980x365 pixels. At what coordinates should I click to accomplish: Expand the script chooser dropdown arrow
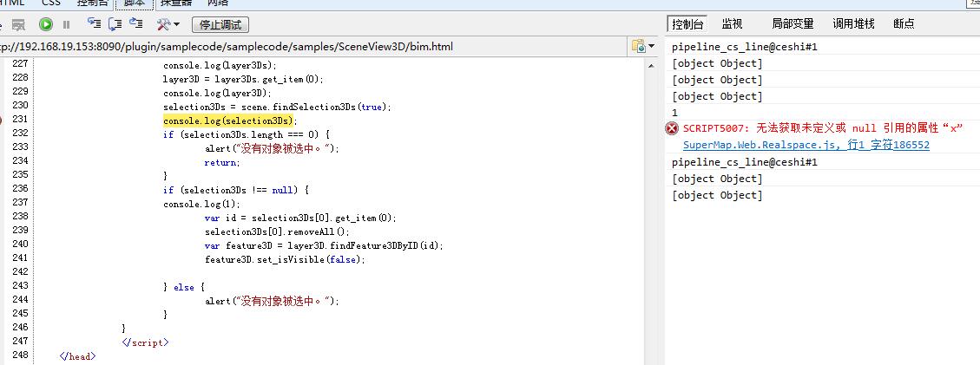coord(651,46)
